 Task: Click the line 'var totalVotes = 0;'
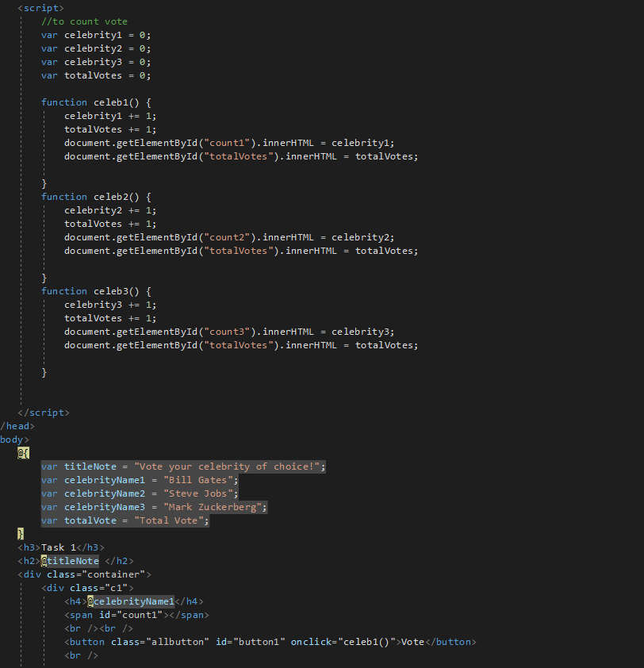pyautogui.click(x=96, y=75)
